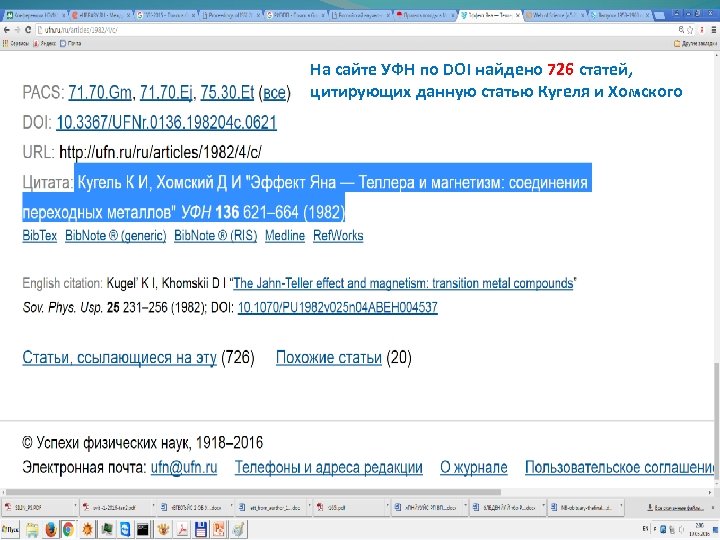Bookmark this page with the star icon
Image resolution: width=720 pixels, height=540 pixels.
coord(690,30)
